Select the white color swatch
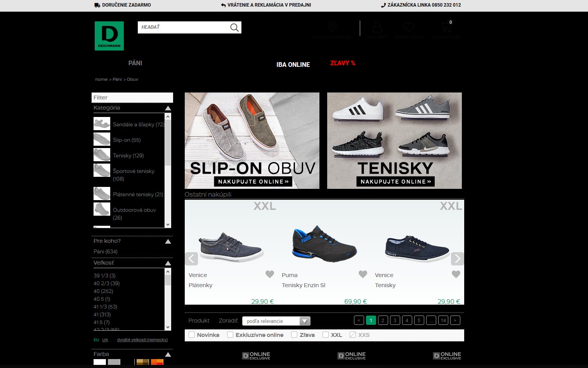Viewport: 588px width, 368px height. click(100, 362)
